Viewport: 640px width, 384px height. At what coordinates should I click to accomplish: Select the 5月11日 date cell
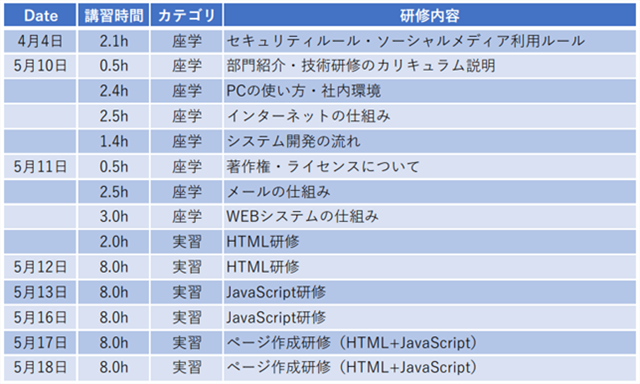[40, 166]
